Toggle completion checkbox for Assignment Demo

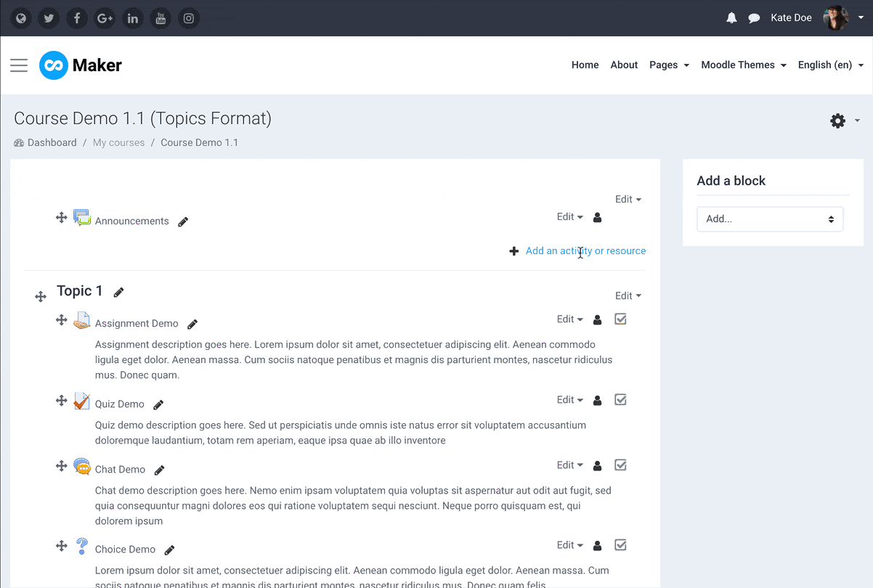(620, 319)
